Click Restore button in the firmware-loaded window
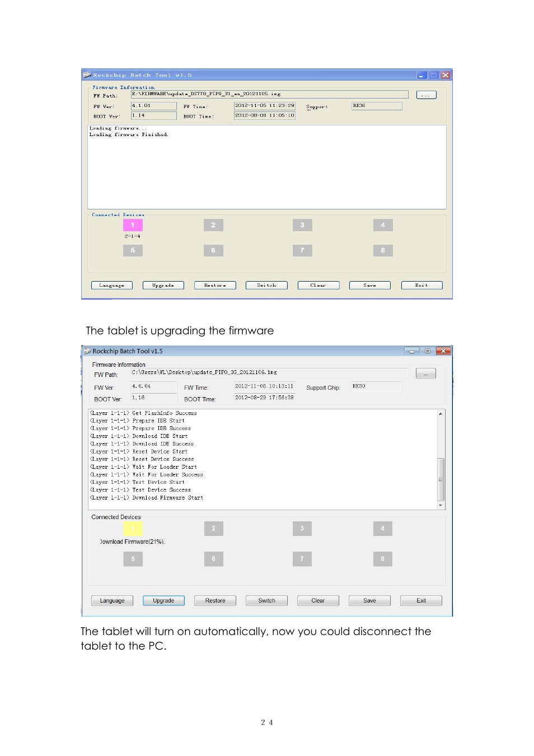This screenshot has height=756, width=534. 215,285
